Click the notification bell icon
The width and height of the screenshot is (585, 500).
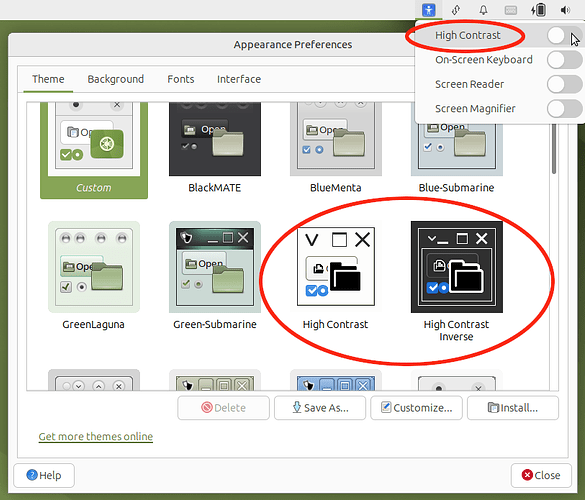click(x=483, y=10)
